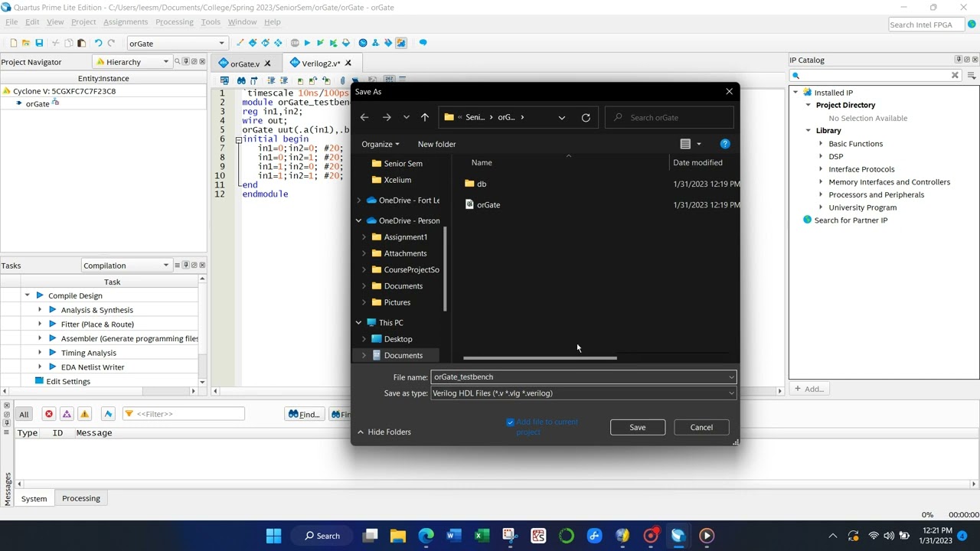Open the Tools menu

tap(211, 22)
